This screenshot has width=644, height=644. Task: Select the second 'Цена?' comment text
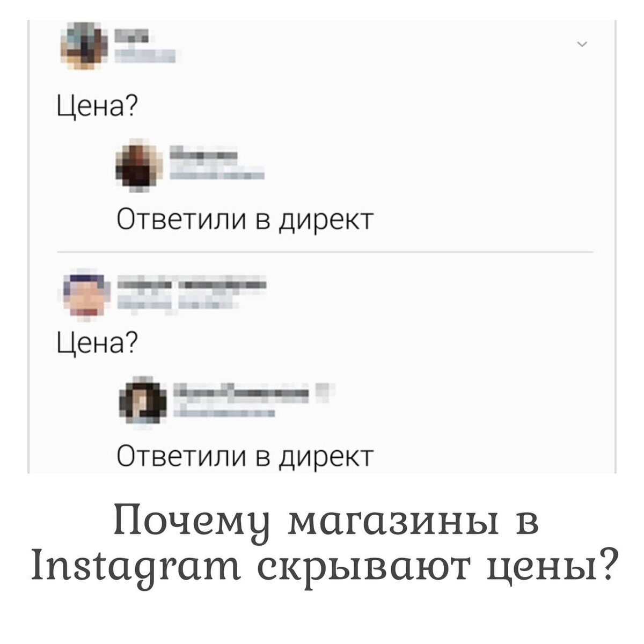(97, 341)
